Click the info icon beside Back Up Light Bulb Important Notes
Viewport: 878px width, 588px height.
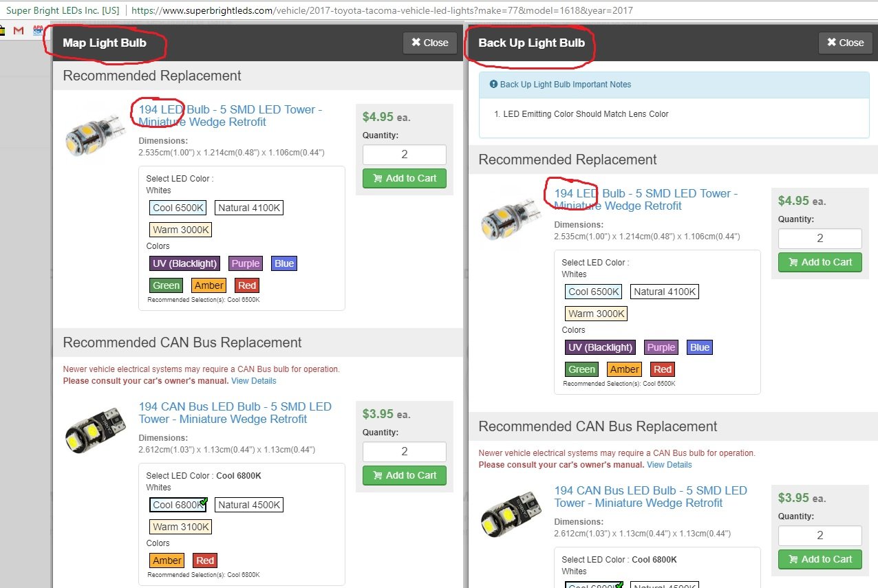point(493,85)
